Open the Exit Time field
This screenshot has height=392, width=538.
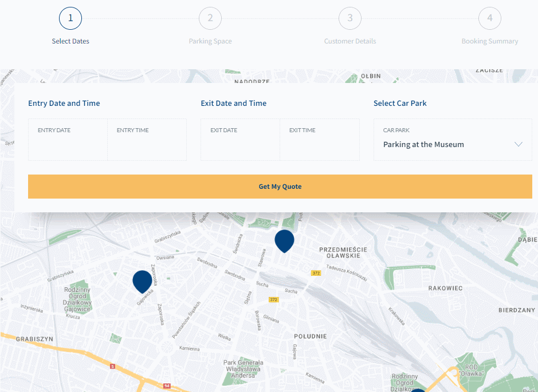pyautogui.click(x=320, y=140)
